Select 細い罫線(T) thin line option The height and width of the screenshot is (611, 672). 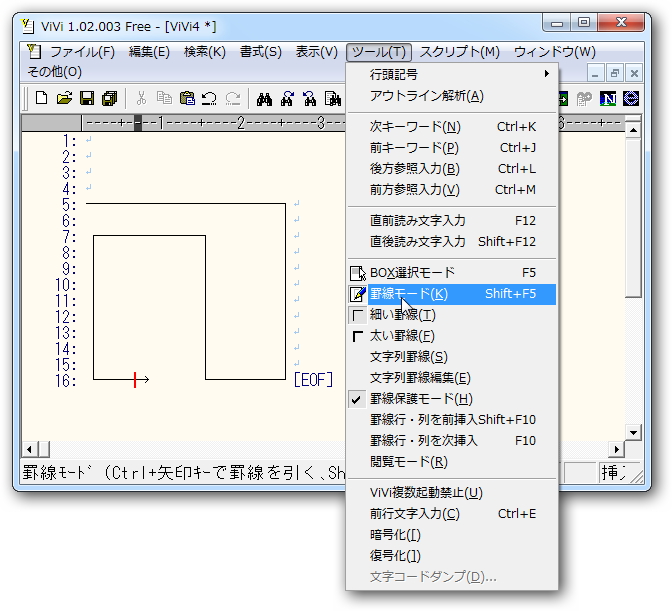[451, 315]
